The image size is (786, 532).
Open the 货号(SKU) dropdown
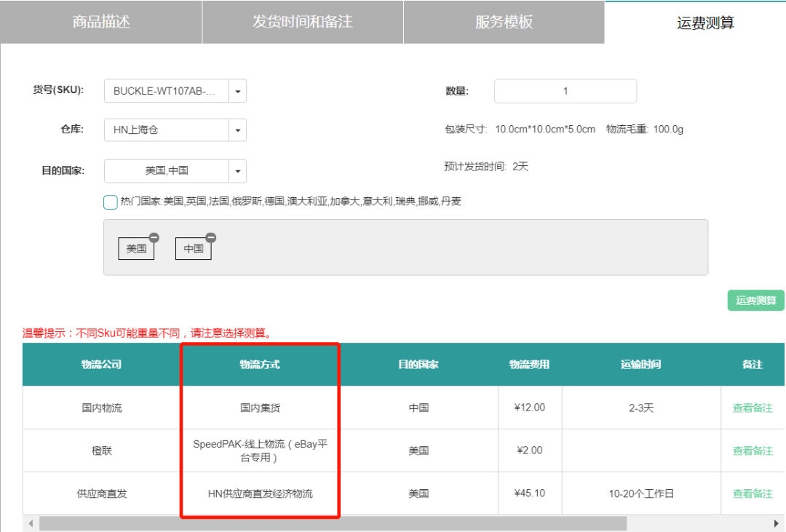[x=238, y=91]
